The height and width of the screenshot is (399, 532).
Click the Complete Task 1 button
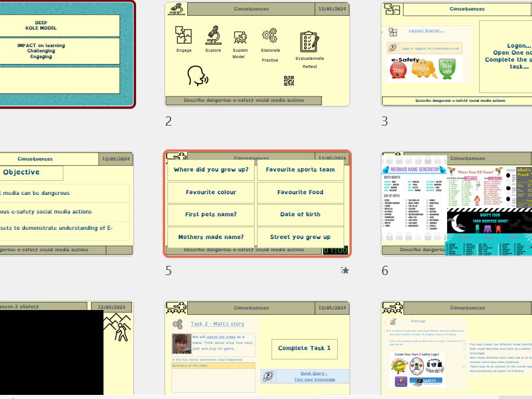click(x=305, y=348)
